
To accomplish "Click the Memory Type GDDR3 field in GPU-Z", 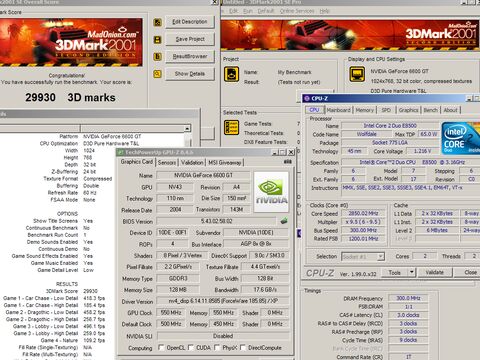I will [x=178, y=278].
